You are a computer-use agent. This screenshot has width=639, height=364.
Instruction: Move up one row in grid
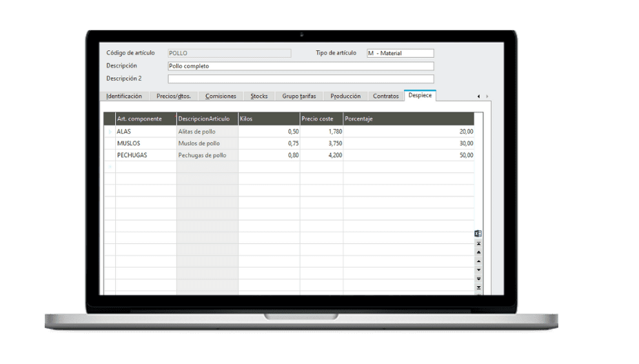tap(478, 261)
